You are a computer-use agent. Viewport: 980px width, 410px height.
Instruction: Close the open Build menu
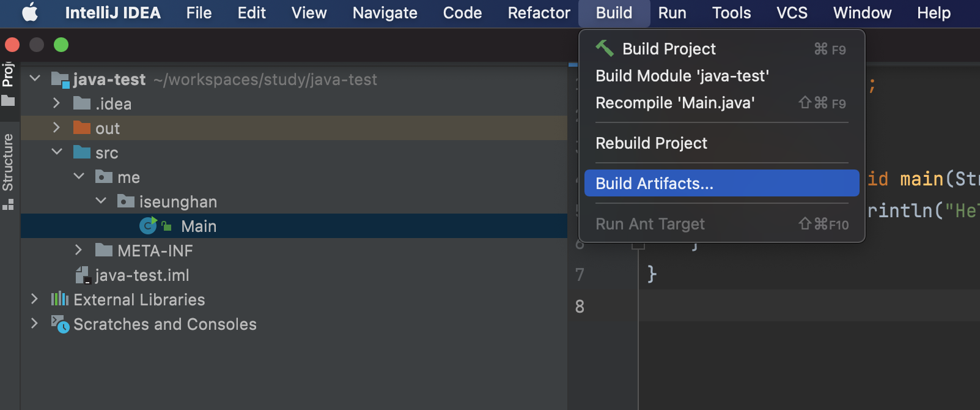click(614, 13)
